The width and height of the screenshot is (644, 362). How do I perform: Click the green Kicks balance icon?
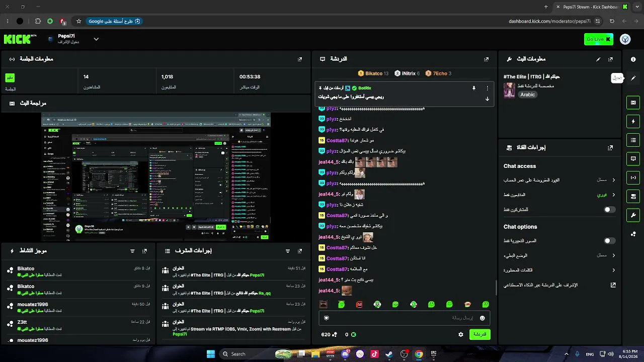tap(353, 334)
